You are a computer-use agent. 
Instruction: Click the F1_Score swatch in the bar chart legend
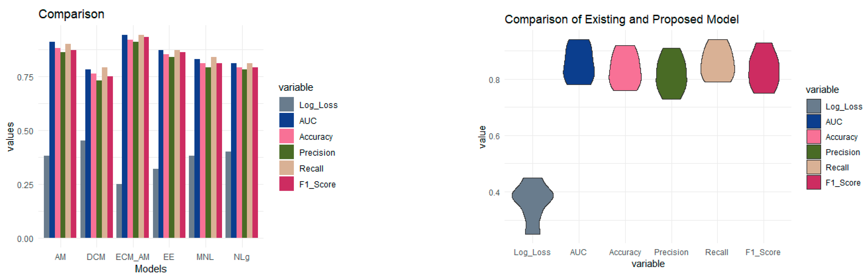(287, 184)
